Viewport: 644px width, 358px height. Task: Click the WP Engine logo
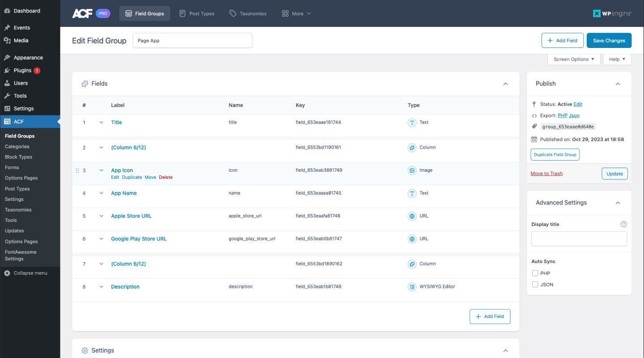612,13
